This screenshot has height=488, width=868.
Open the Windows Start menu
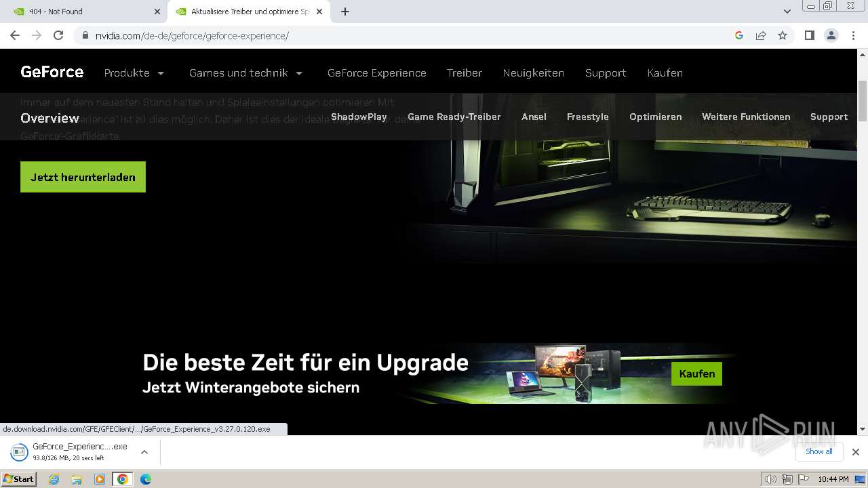pos(19,479)
